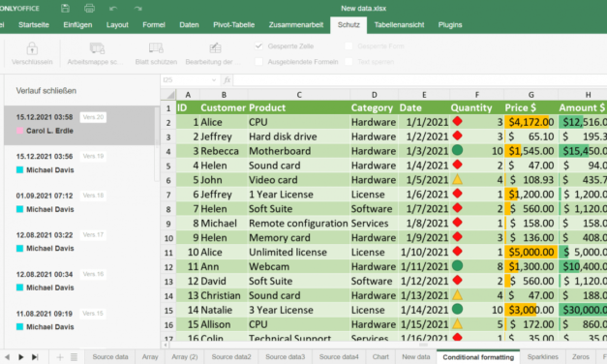This screenshot has width=607, height=364.
Task: Select column G header
Action: pyautogui.click(x=531, y=95)
